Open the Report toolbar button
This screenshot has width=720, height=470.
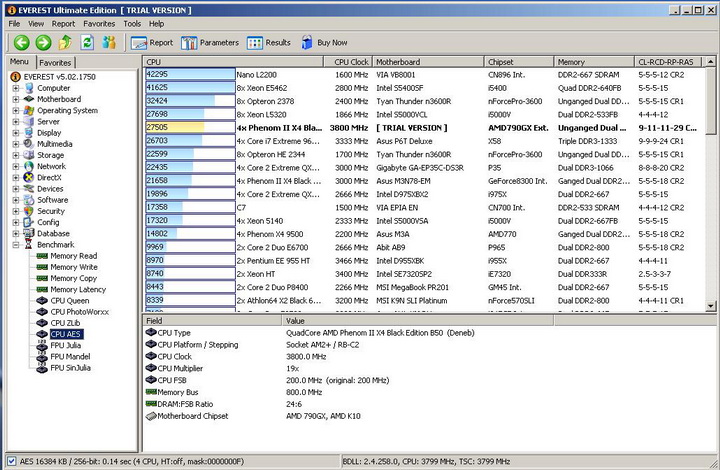[152, 43]
